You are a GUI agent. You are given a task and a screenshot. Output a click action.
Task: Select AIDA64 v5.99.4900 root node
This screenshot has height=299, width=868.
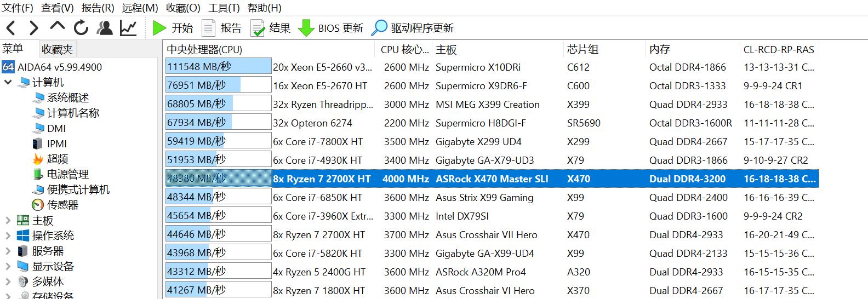[x=52, y=67]
